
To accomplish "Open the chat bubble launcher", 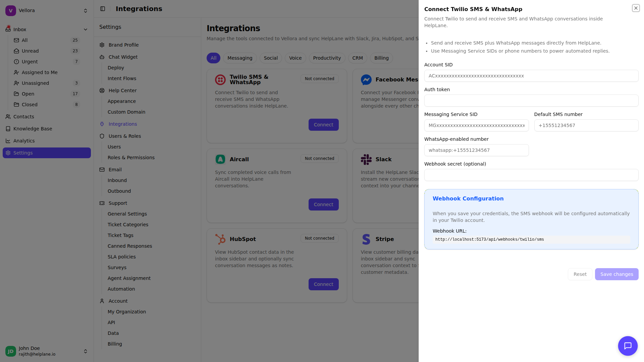I will point(628,346).
